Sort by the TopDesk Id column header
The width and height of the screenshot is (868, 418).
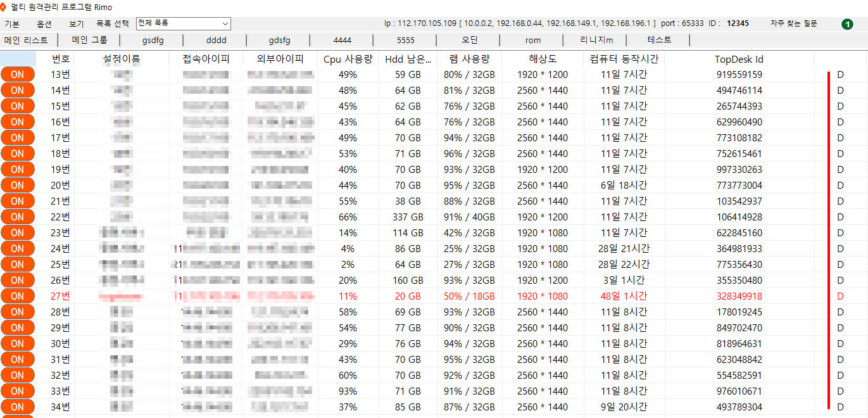point(739,60)
